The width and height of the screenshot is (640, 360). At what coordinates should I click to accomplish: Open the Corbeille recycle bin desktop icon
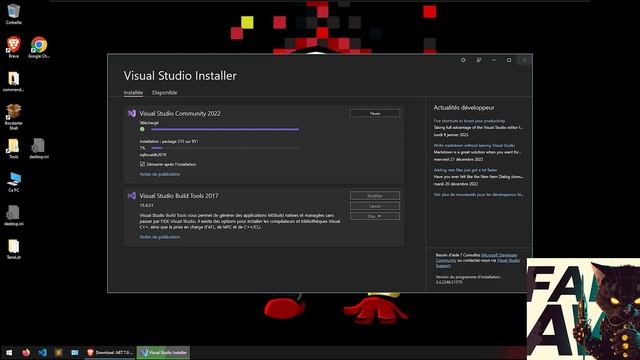13,13
